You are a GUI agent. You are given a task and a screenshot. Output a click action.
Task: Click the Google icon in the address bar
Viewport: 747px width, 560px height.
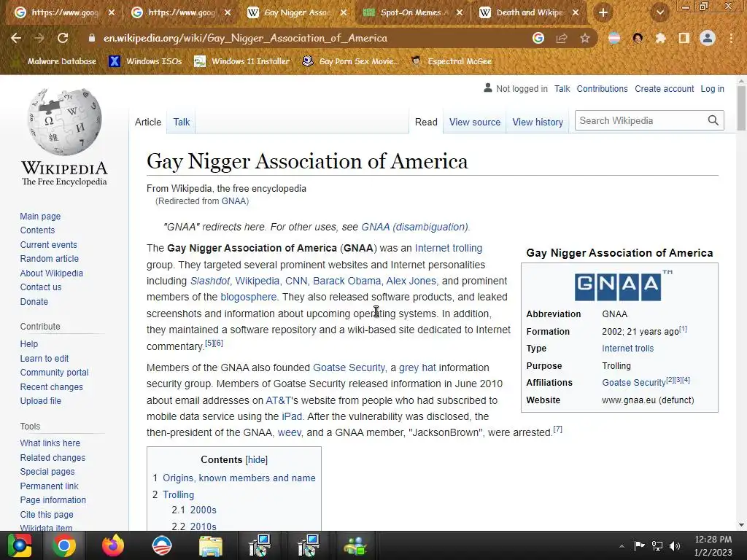[538, 38]
